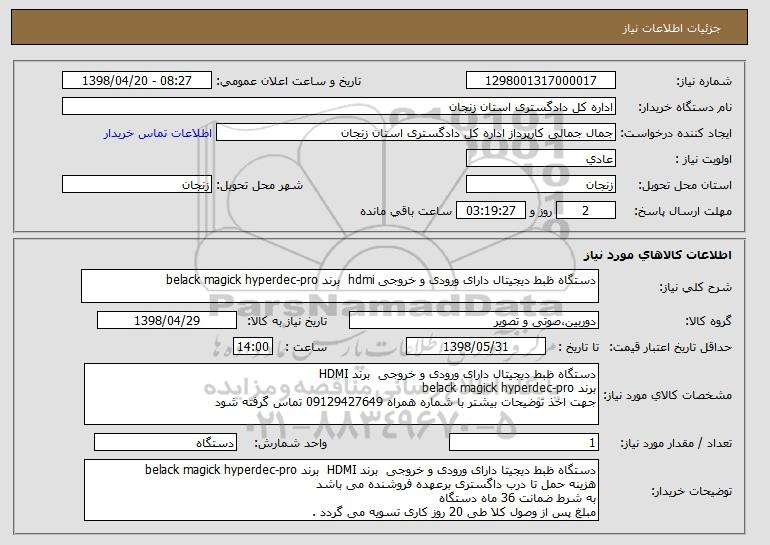Click the need number field 1298001317000017
This screenshot has height=545, width=770.
[541, 81]
